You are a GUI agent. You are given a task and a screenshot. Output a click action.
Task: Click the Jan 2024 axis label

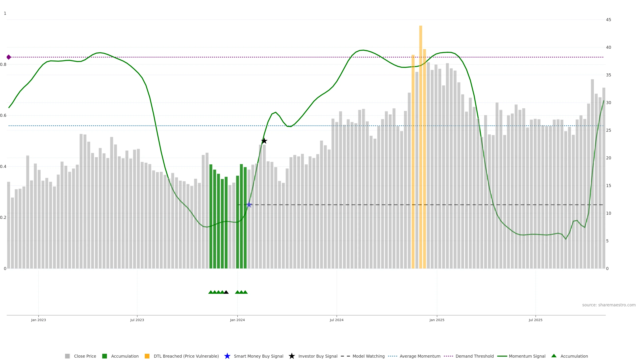point(237,320)
